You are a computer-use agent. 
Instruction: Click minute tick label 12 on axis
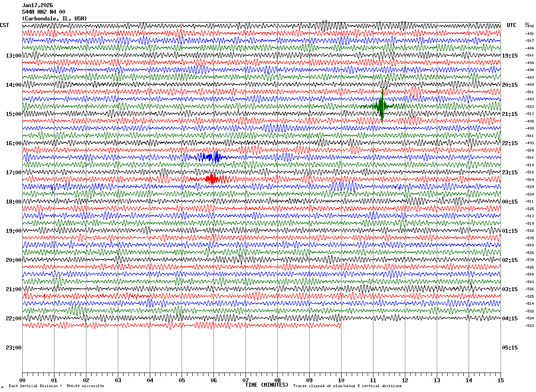405,380
